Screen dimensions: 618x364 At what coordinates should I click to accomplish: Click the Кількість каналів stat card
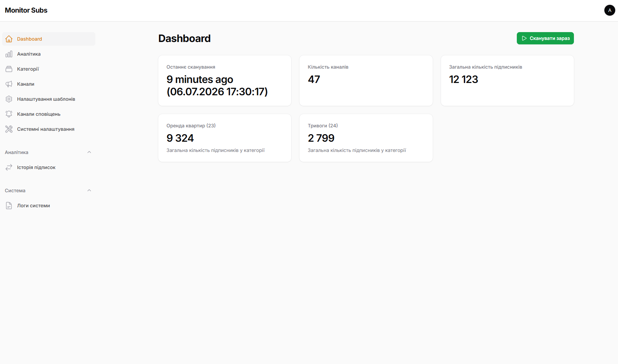coord(366,81)
